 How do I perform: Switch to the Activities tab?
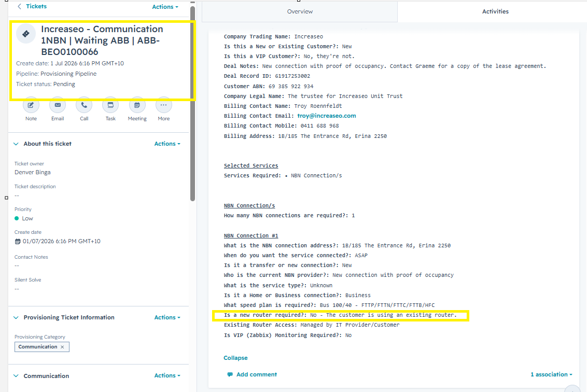(495, 11)
